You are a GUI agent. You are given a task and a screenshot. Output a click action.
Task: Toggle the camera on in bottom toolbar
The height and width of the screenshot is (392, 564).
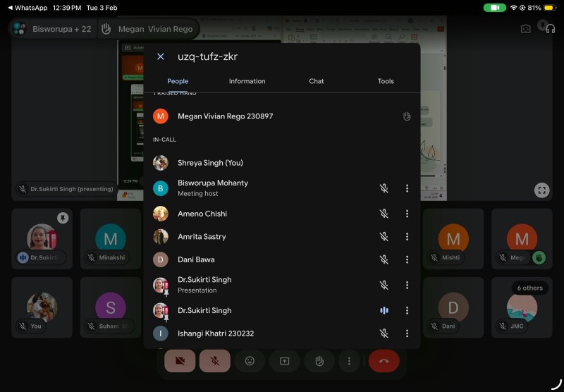180,361
